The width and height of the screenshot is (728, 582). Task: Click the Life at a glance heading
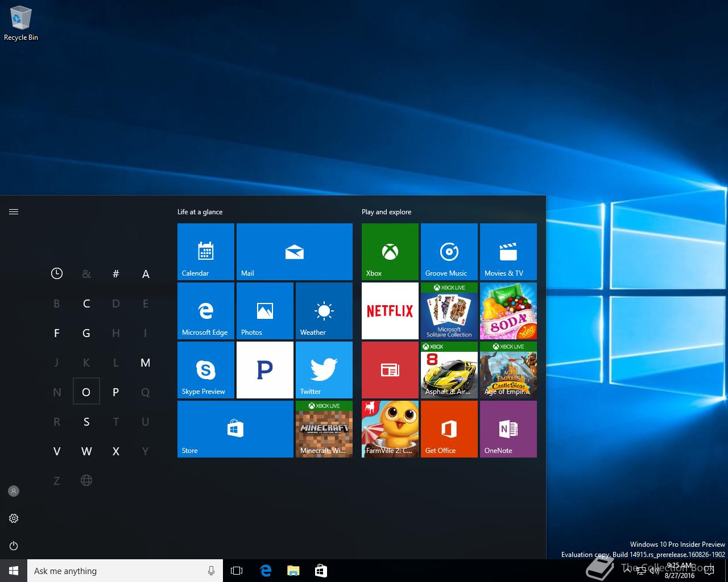point(200,212)
